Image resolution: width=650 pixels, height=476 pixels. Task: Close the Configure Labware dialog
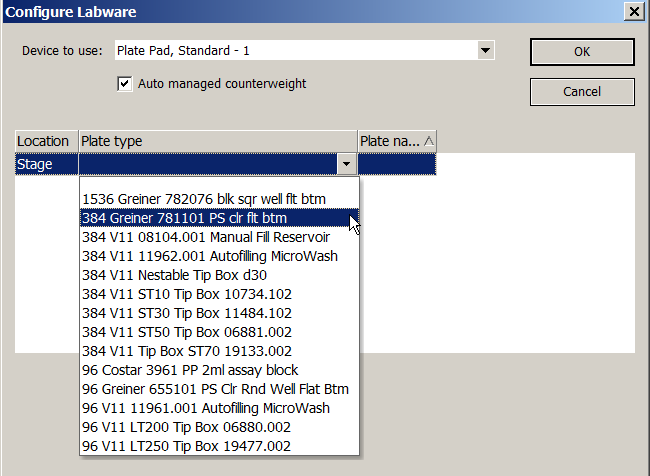point(633,11)
